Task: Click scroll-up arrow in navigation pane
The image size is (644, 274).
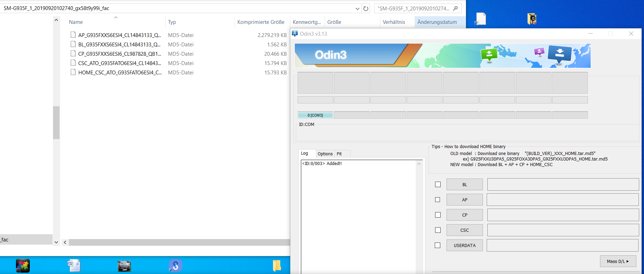Action: tap(56, 20)
